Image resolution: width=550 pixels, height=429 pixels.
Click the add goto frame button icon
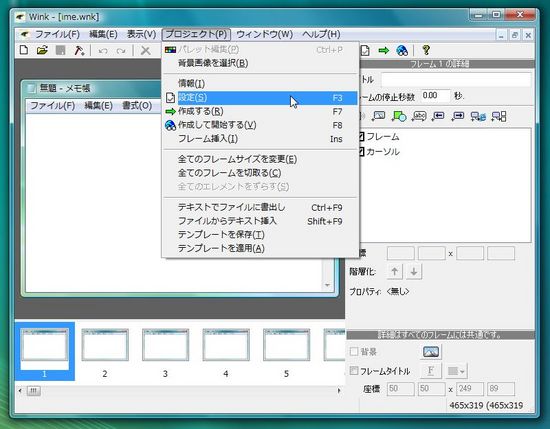(499, 116)
